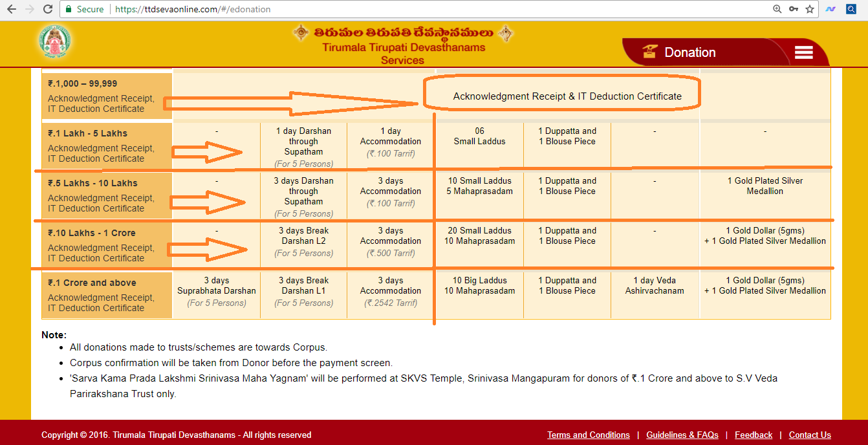Select the '₹.1 Lakh - 5 Lakhs' tier label
The width and height of the screenshot is (868, 445).
[x=88, y=133]
